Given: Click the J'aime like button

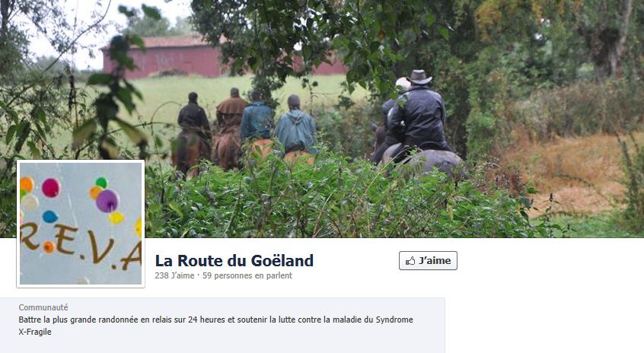Looking at the screenshot, I should pos(428,261).
